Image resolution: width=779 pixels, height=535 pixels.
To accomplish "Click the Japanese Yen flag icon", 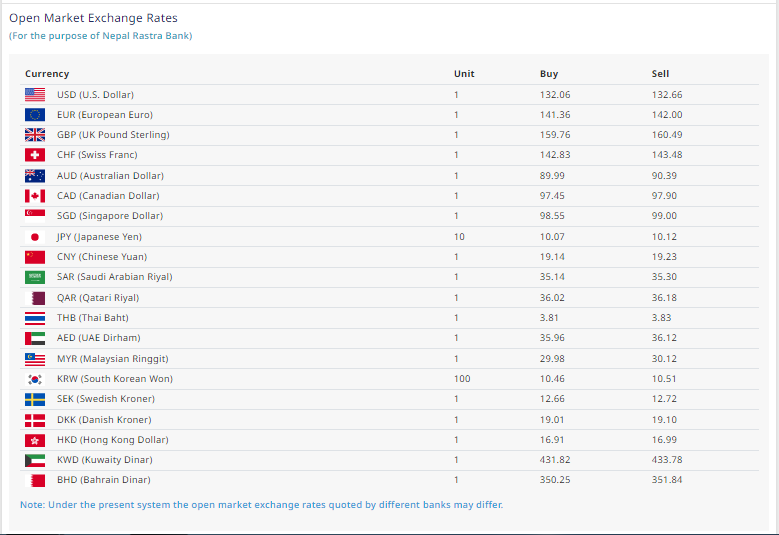I will pos(35,237).
